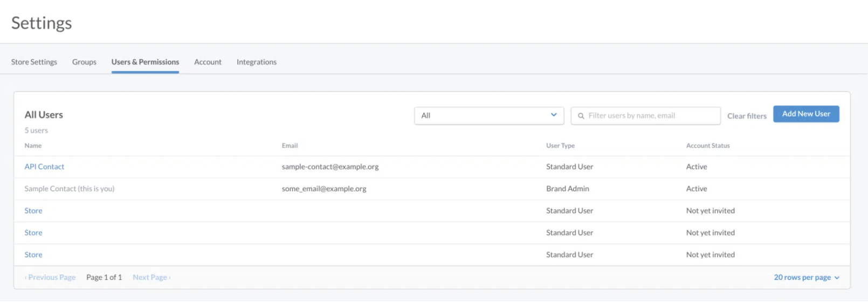Click the search magnifier icon in filter box
This screenshot has height=304, width=868.
click(x=581, y=116)
